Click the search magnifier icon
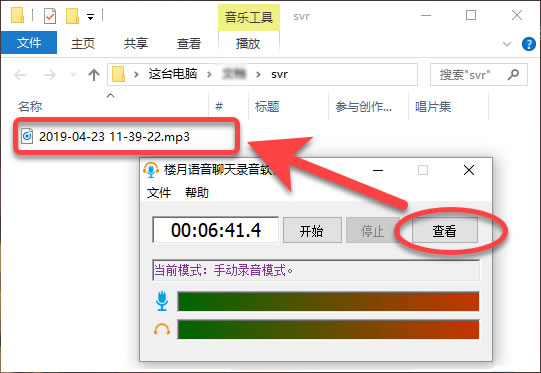The height and width of the screenshot is (373, 541). tap(513, 74)
